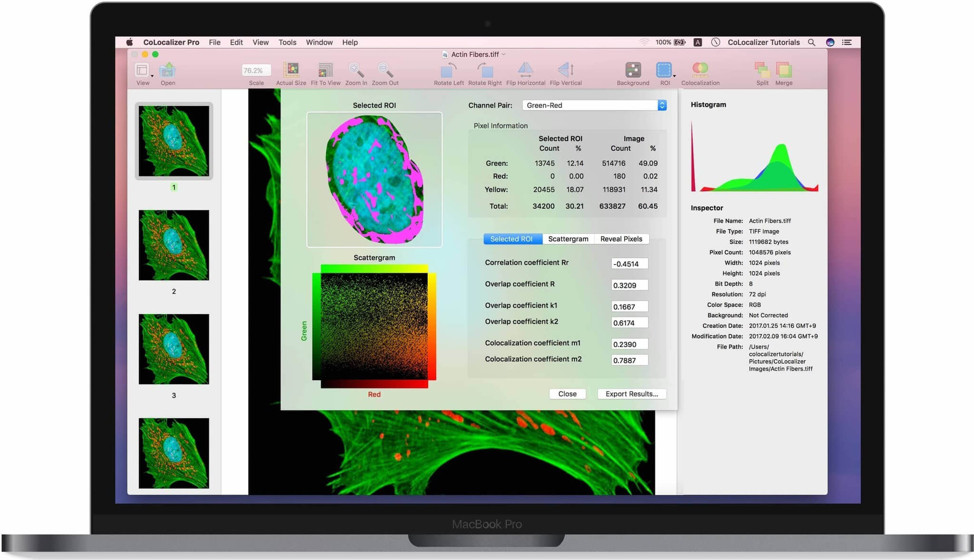The width and height of the screenshot is (974, 560).
Task: Click Actual Size toolbar icon
Action: pyautogui.click(x=291, y=70)
